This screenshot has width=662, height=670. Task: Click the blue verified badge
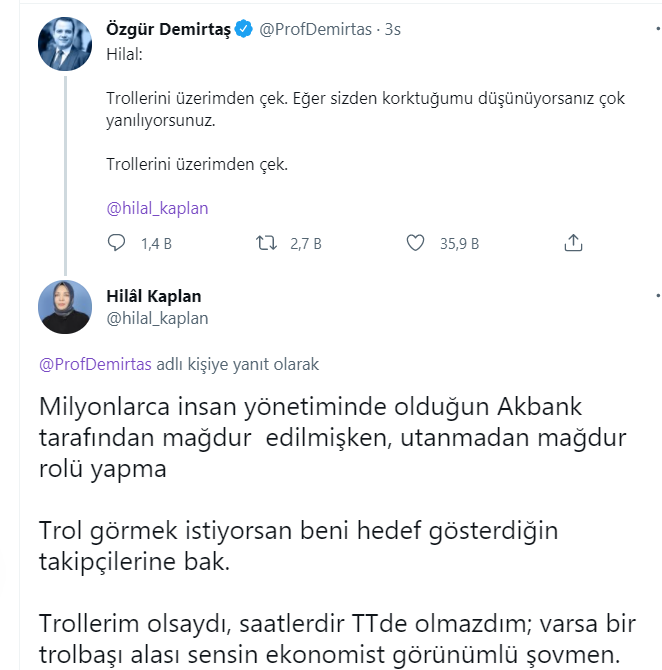243,30
